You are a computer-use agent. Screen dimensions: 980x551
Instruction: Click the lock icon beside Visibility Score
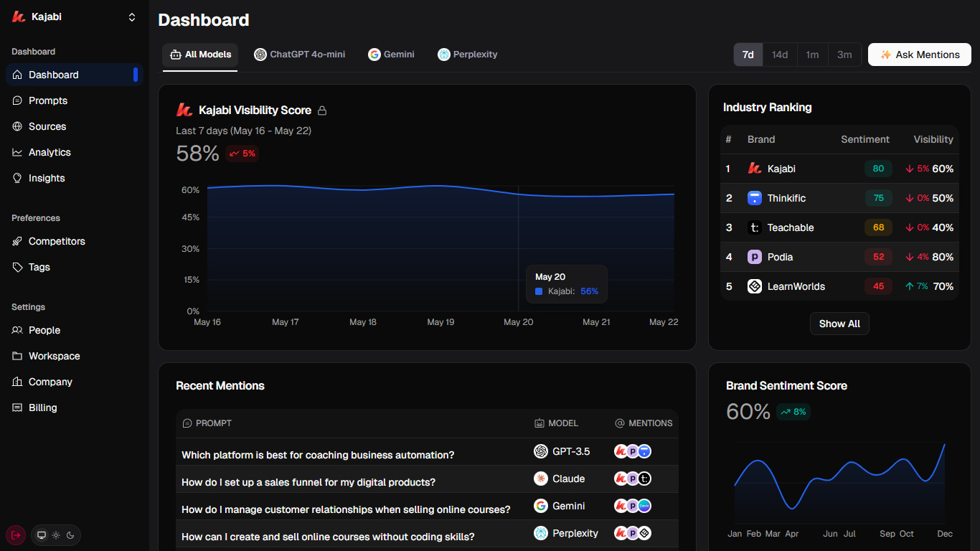click(x=322, y=110)
